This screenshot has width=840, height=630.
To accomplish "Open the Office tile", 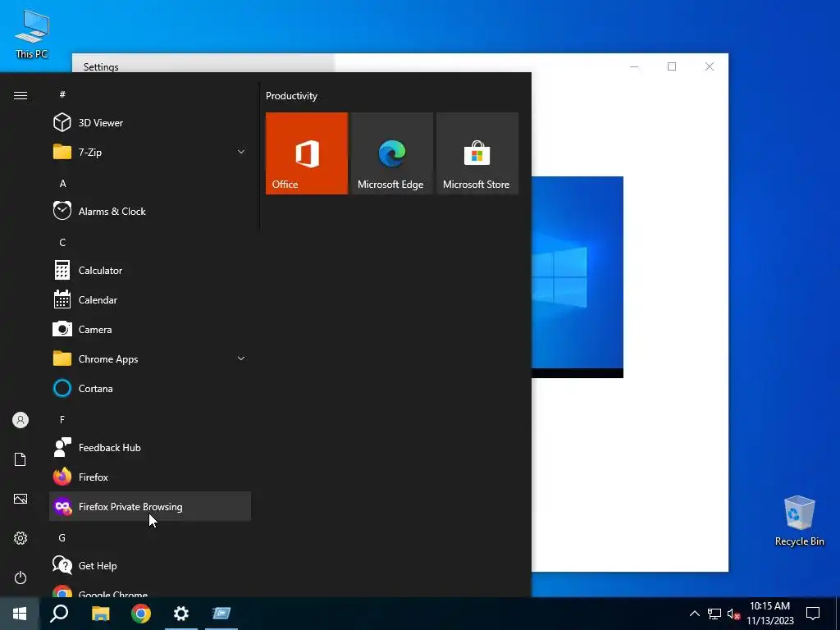I will coord(307,153).
